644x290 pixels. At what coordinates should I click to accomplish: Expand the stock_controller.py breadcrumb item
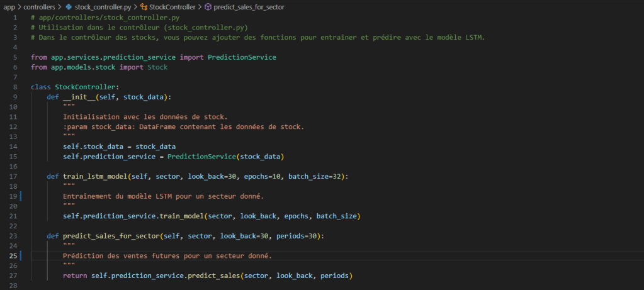click(99, 7)
